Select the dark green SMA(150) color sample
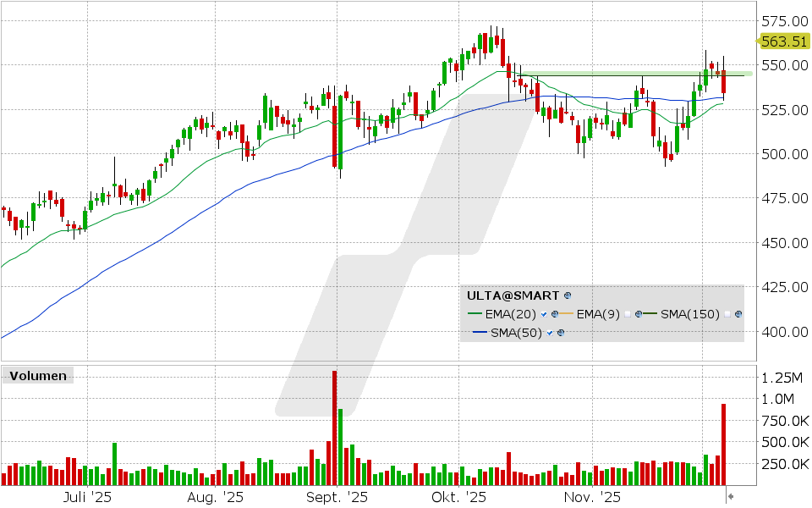Viewport: 812px width, 508px height. 650,314
